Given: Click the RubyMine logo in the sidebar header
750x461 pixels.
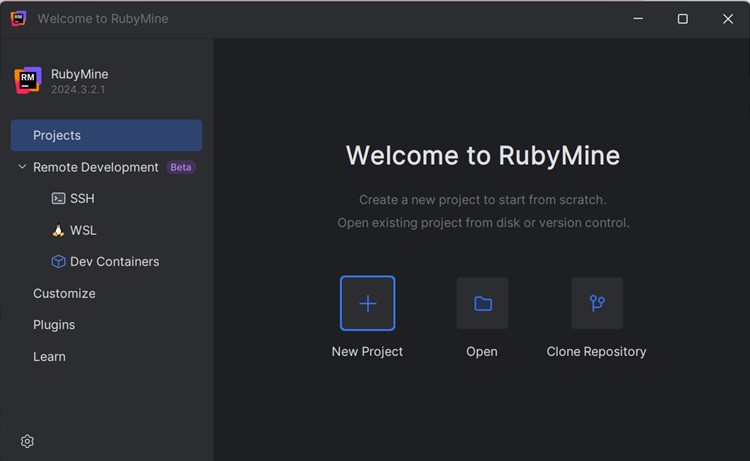Looking at the screenshot, I should coord(28,80).
